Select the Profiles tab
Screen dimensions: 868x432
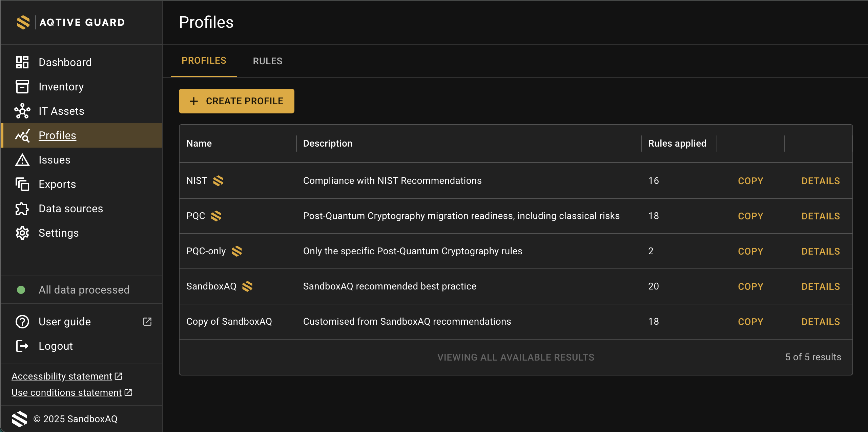point(204,61)
